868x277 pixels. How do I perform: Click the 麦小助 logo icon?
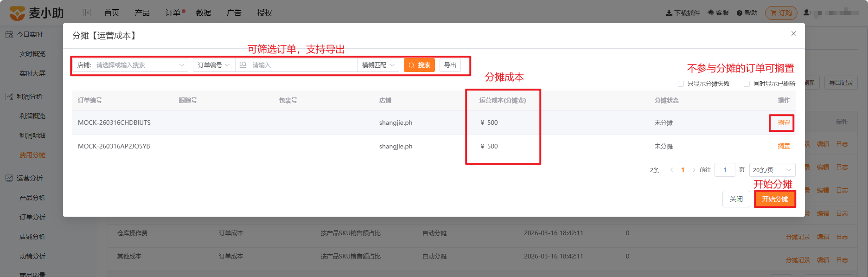pyautogui.click(x=17, y=13)
